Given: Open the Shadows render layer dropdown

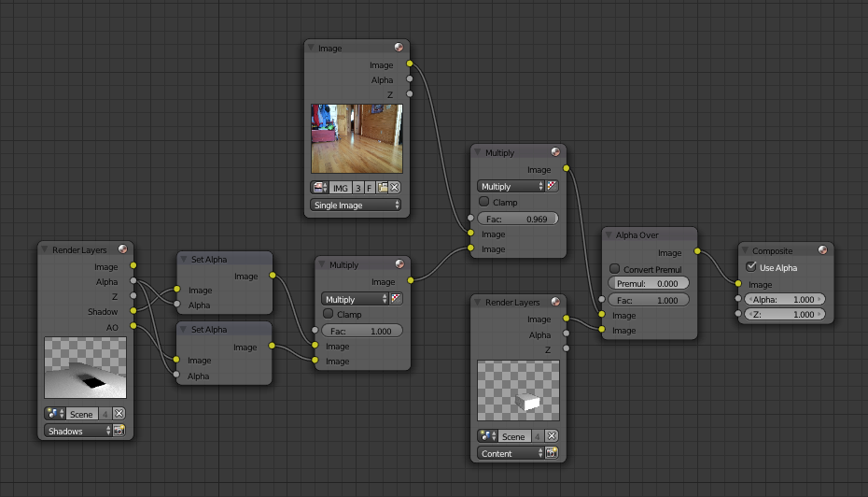Looking at the screenshot, I should [x=78, y=431].
